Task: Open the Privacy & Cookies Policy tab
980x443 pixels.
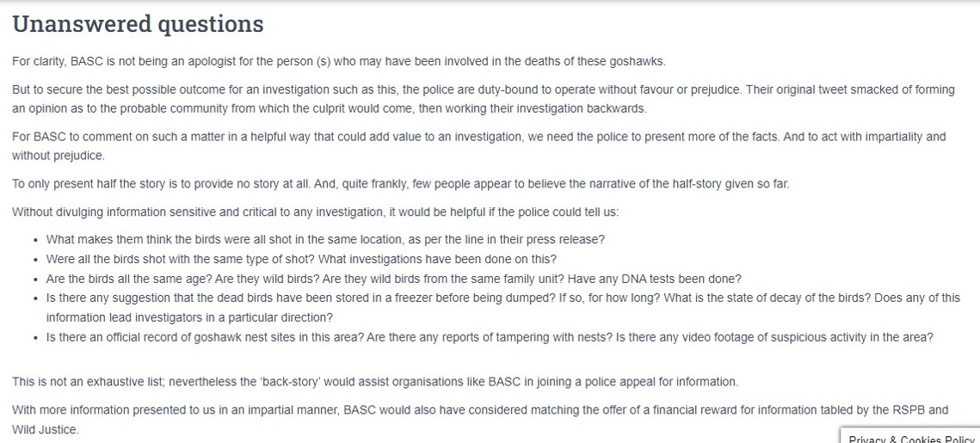Action: tap(911, 437)
